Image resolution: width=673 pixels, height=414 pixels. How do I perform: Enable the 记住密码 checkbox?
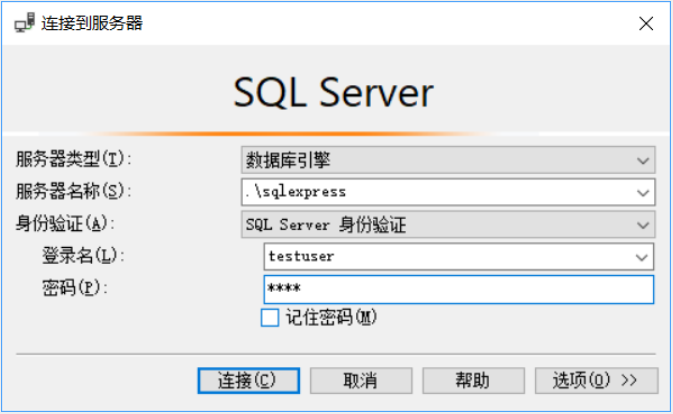pos(270,318)
